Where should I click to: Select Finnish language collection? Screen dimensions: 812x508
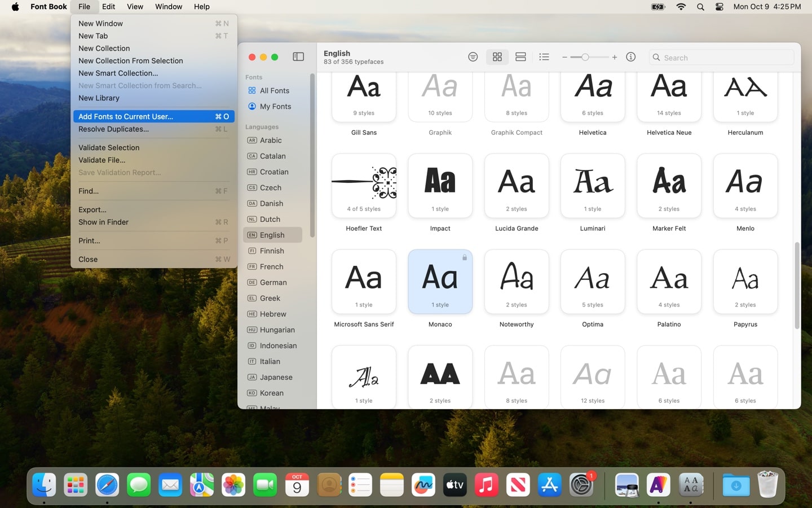(x=273, y=251)
